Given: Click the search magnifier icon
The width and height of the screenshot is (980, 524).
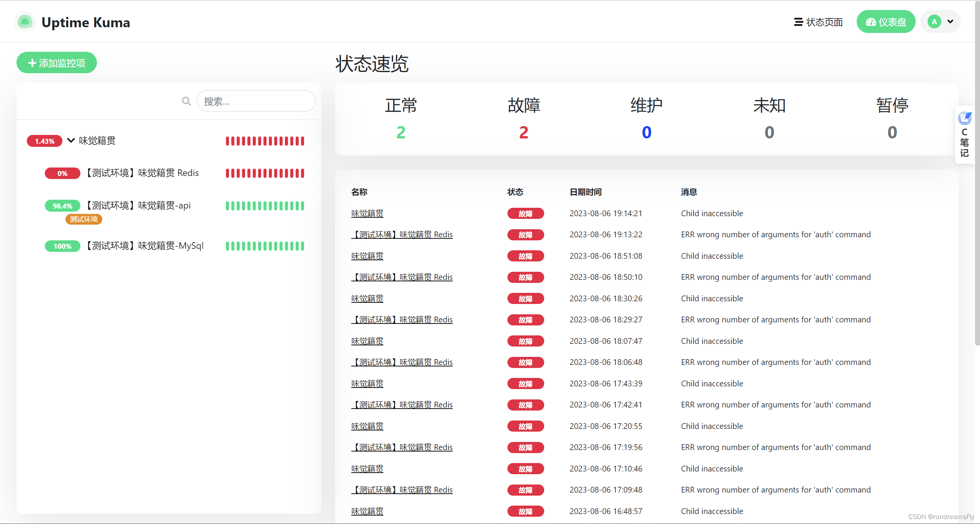Looking at the screenshot, I should [186, 101].
